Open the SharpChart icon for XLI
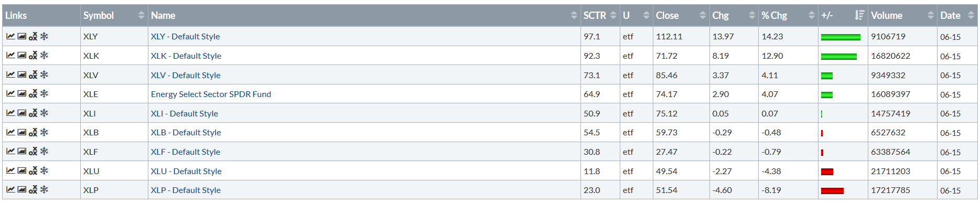The image size is (980, 203). [10, 113]
